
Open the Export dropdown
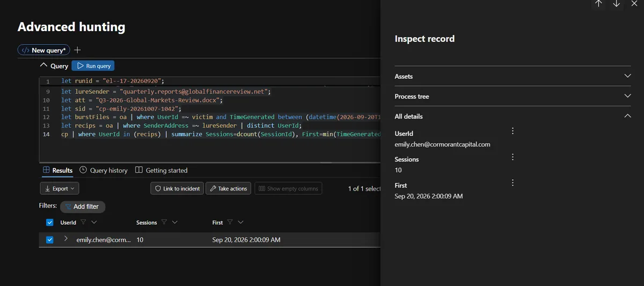tap(60, 188)
